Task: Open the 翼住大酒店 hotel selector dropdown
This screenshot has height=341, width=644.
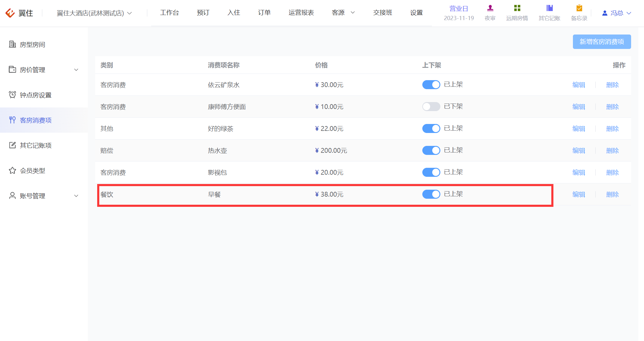Action: (94, 13)
